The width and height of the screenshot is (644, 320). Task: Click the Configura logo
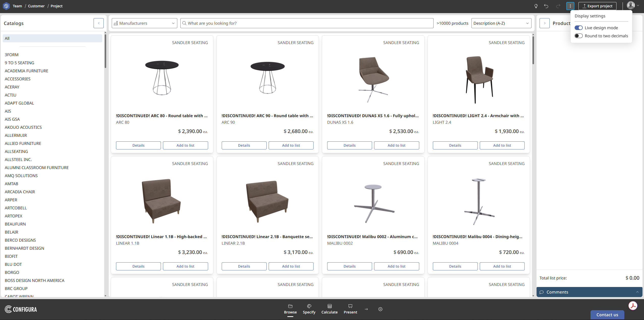(21, 309)
